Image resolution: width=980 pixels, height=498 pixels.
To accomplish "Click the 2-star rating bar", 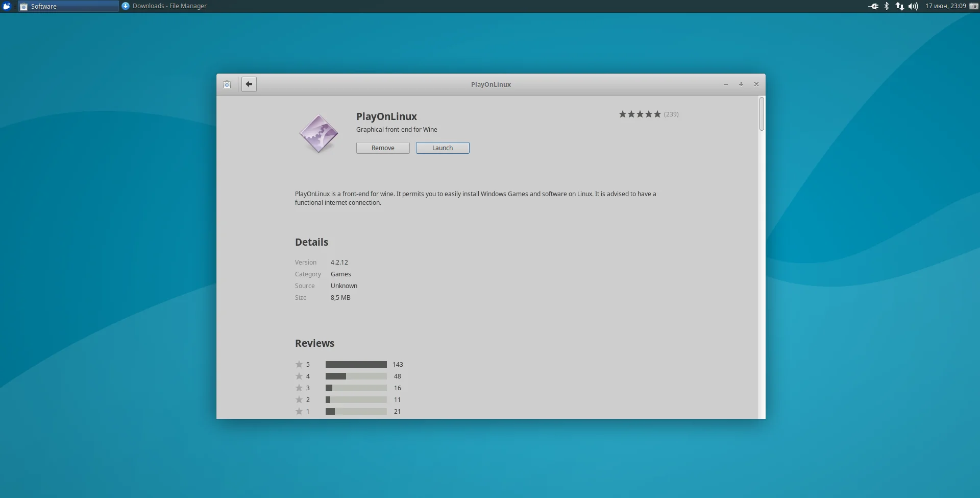I will 356,399.
